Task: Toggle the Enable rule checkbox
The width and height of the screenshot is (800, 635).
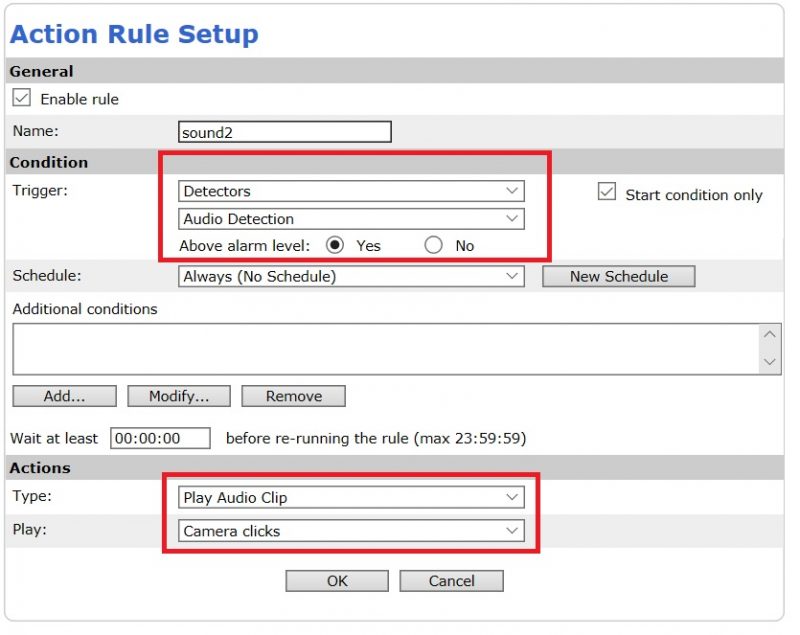Action: pos(21,97)
